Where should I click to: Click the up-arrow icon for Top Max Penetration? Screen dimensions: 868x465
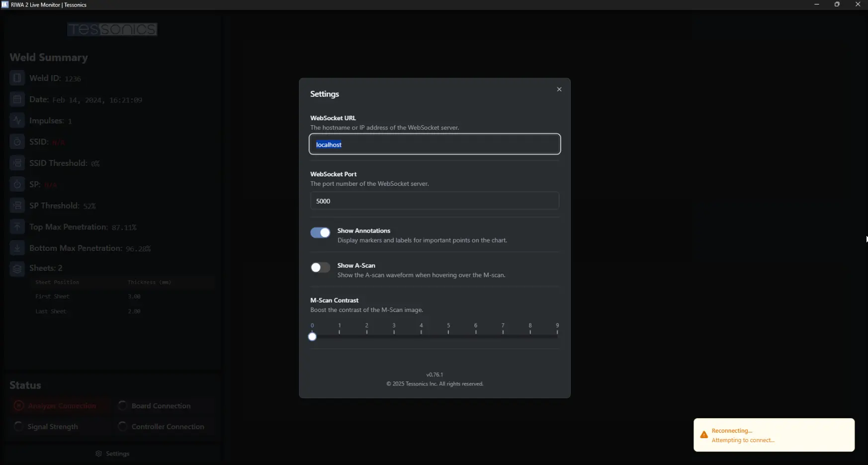pos(17,227)
